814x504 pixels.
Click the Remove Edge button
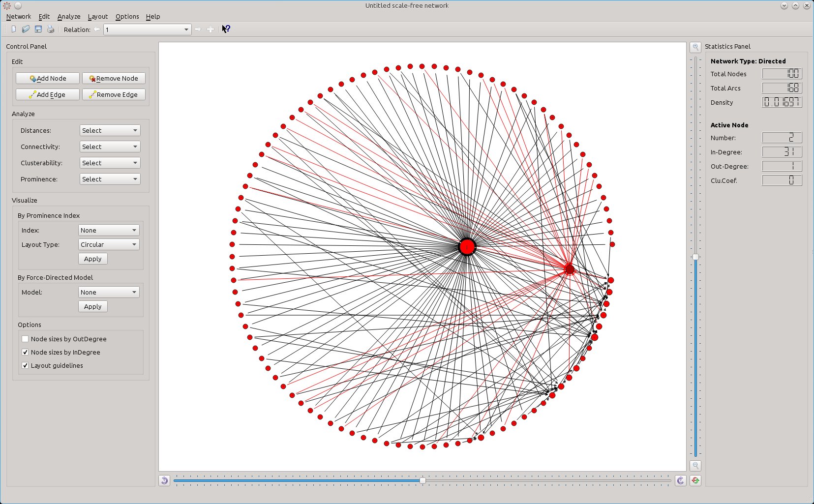(114, 94)
